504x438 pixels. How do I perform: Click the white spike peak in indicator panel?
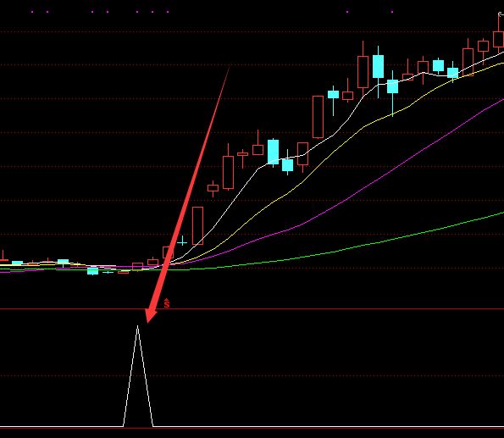pos(137,327)
